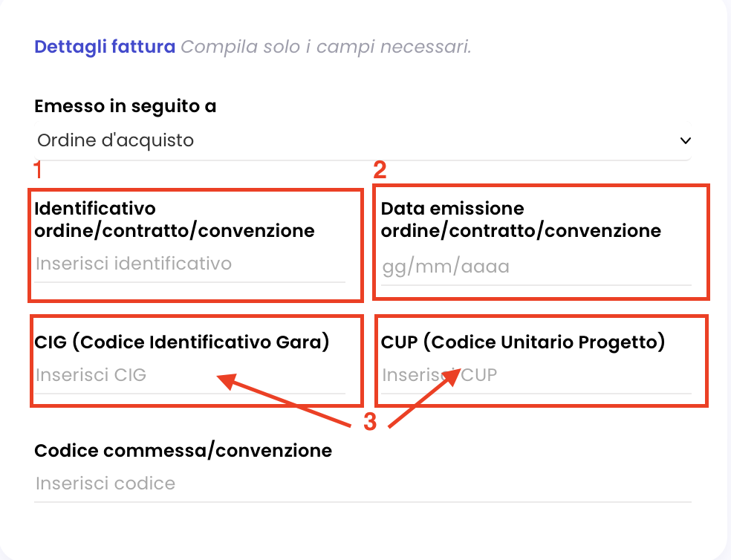Click the gg/mm/aaaa date field
731x560 pixels.
pyautogui.click(x=535, y=267)
